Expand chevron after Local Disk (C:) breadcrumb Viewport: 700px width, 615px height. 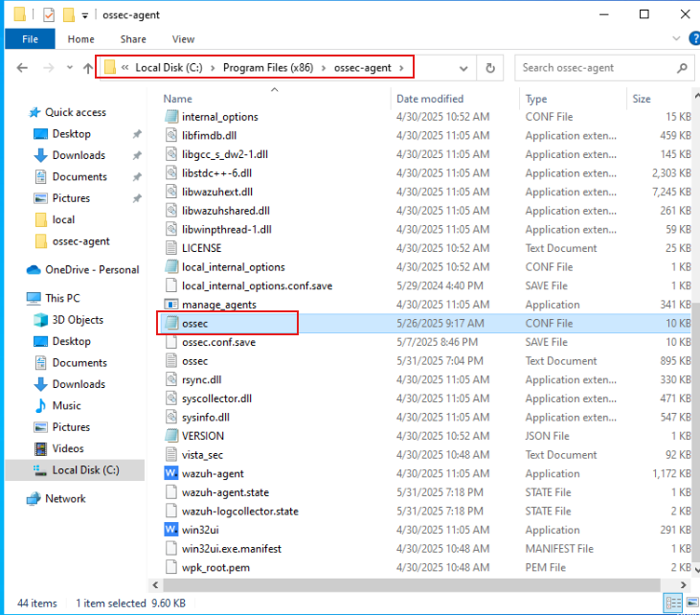(213, 68)
